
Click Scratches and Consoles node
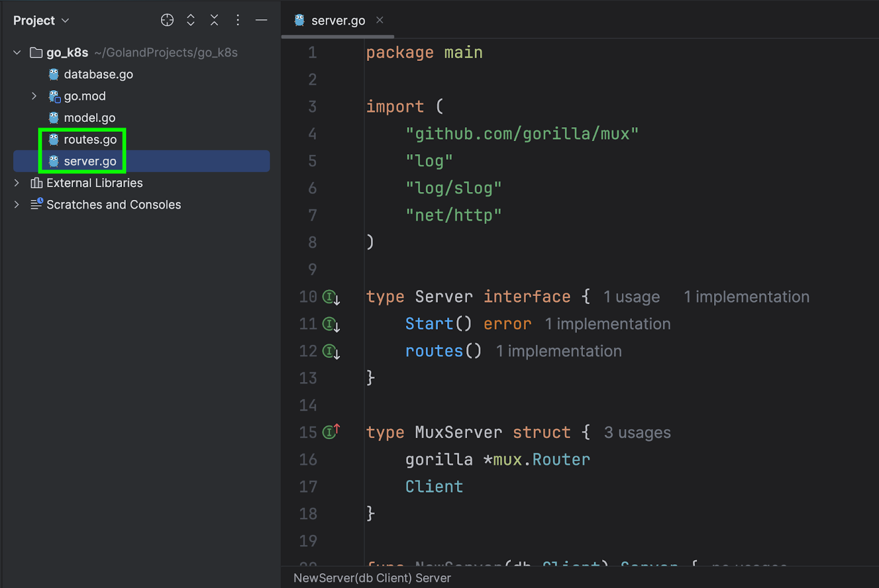(x=114, y=205)
